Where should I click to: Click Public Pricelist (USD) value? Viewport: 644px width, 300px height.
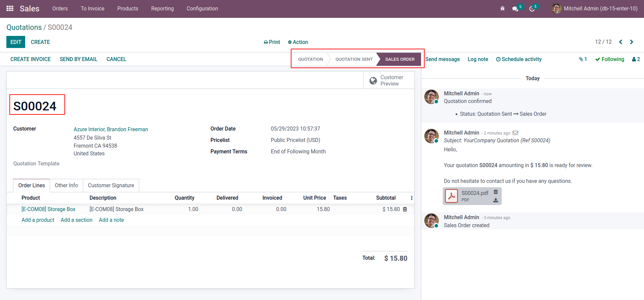(x=296, y=140)
